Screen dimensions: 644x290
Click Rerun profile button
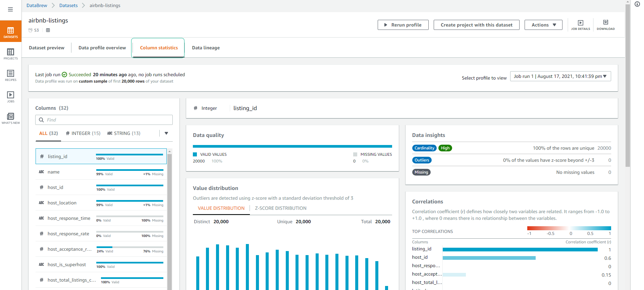[403, 25]
